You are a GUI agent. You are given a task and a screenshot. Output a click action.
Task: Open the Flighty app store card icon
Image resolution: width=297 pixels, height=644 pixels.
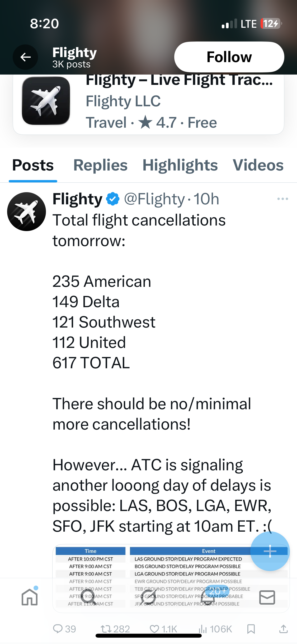point(46,101)
